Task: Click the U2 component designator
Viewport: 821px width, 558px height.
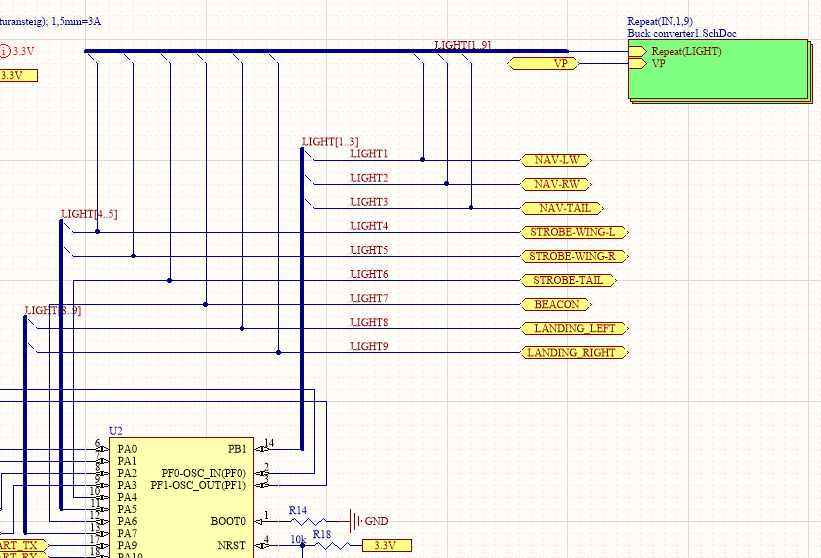Action: click(116, 431)
